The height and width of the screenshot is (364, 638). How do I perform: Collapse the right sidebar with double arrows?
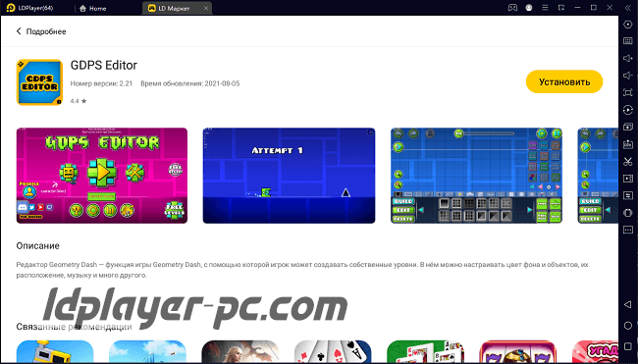[x=628, y=8]
